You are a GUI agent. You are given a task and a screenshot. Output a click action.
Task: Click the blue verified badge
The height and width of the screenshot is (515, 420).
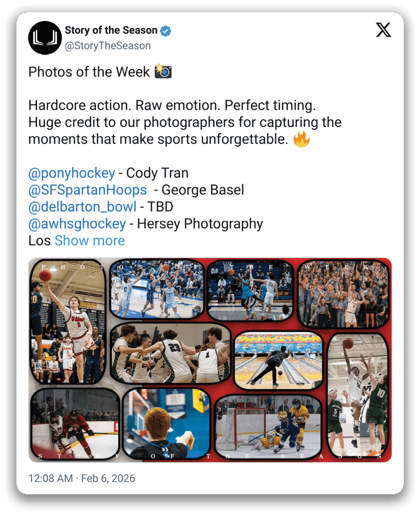click(166, 31)
